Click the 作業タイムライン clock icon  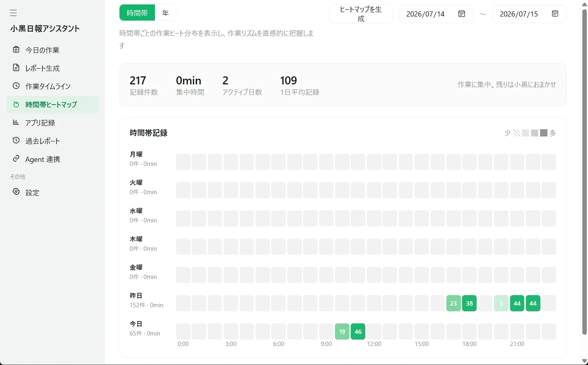(x=16, y=86)
